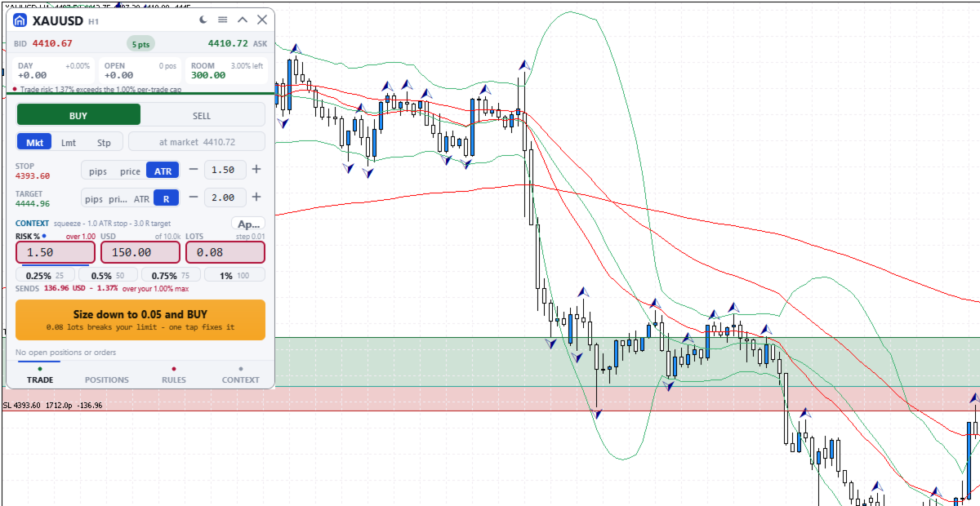Collapse the trade panel with the chevron
980x506 pixels.
point(243,20)
